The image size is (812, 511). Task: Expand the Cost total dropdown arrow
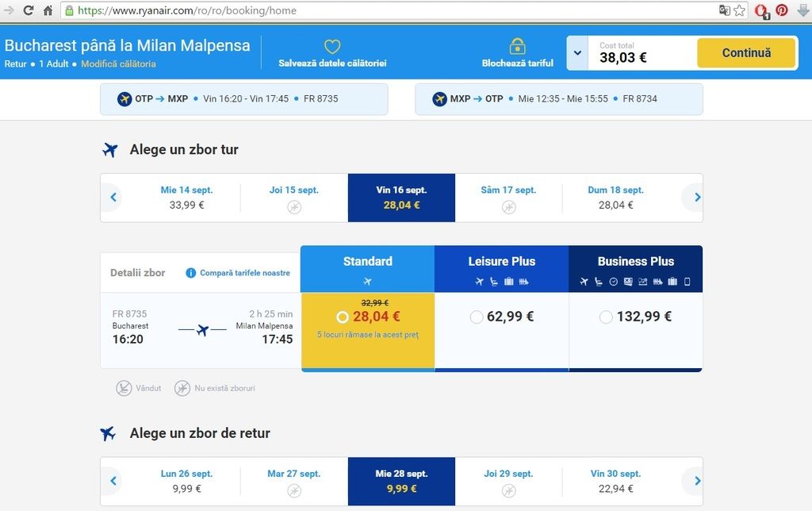(577, 53)
